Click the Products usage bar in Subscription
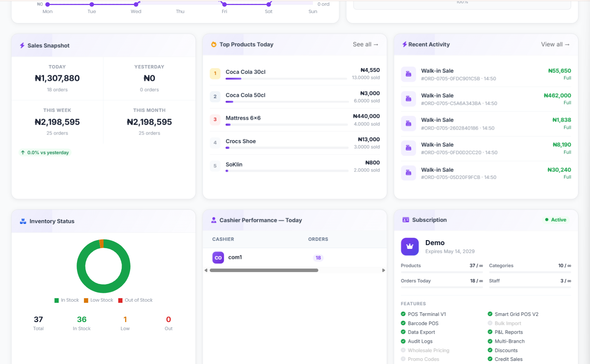This screenshot has width=590, height=364. point(442,272)
